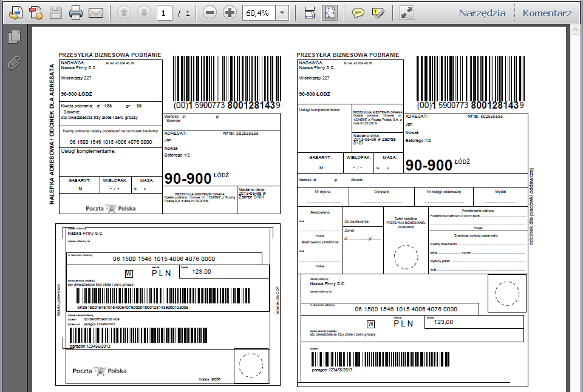Click 'Kwotę pobrania należy przekazać na rachunek bankowy:' text
The image size is (583, 392).
(x=111, y=131)
